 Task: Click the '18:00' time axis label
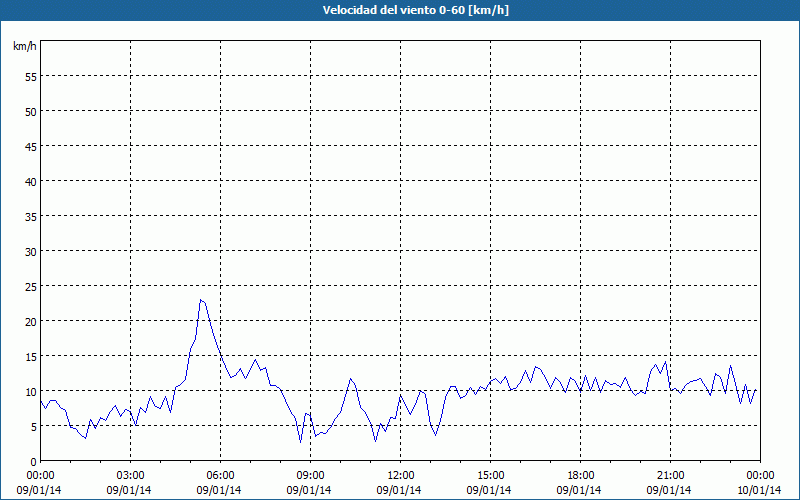[x=580, y=476]
